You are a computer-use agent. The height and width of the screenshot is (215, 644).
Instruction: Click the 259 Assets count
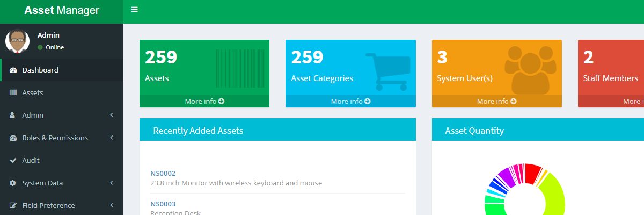tap(161, 57)
